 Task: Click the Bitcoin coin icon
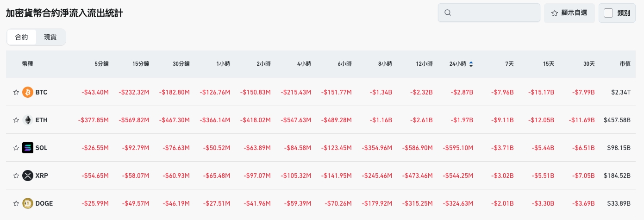pos(28,92)
